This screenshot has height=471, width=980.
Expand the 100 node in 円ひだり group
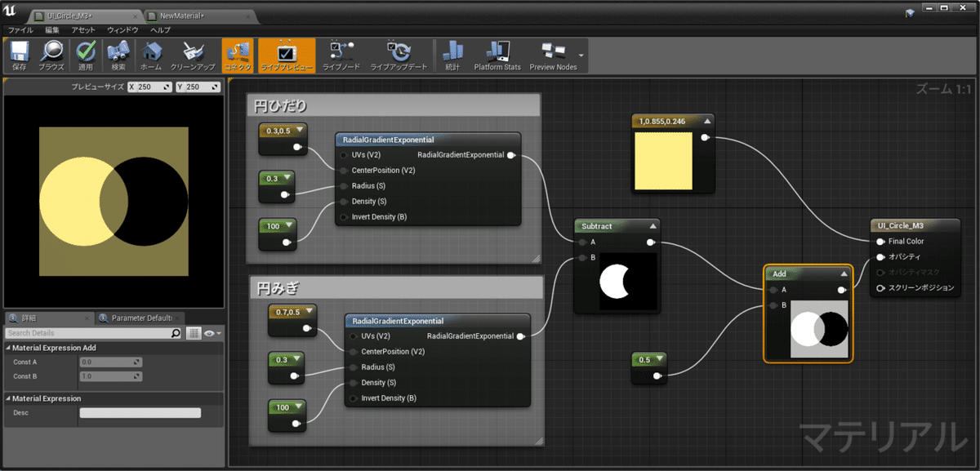pos(288,224)
